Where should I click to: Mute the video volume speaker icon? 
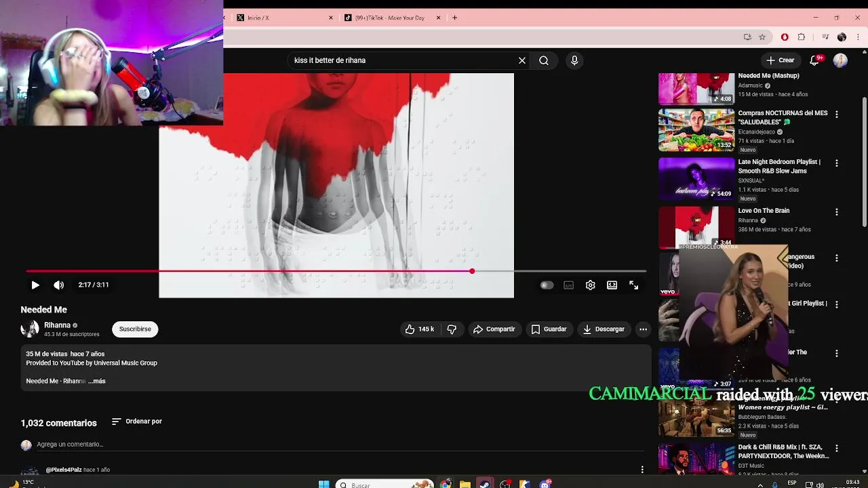(x=59, y=285)
